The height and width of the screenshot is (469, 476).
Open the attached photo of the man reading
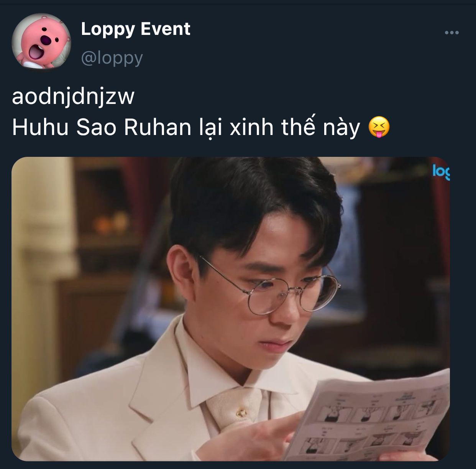click(231, 309)
